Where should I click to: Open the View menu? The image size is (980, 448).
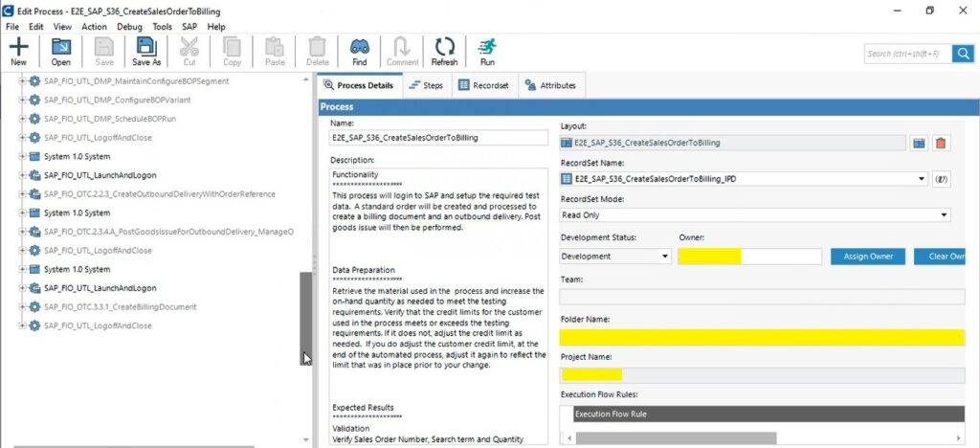[62, 27]
